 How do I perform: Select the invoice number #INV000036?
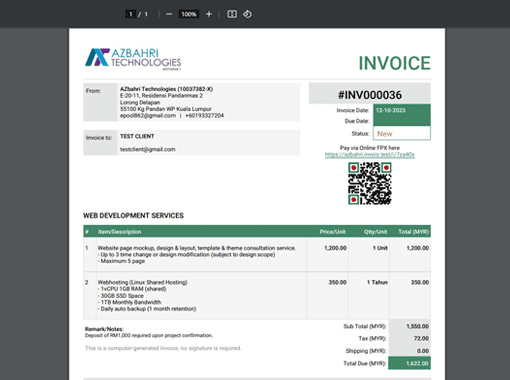[370, 95]
